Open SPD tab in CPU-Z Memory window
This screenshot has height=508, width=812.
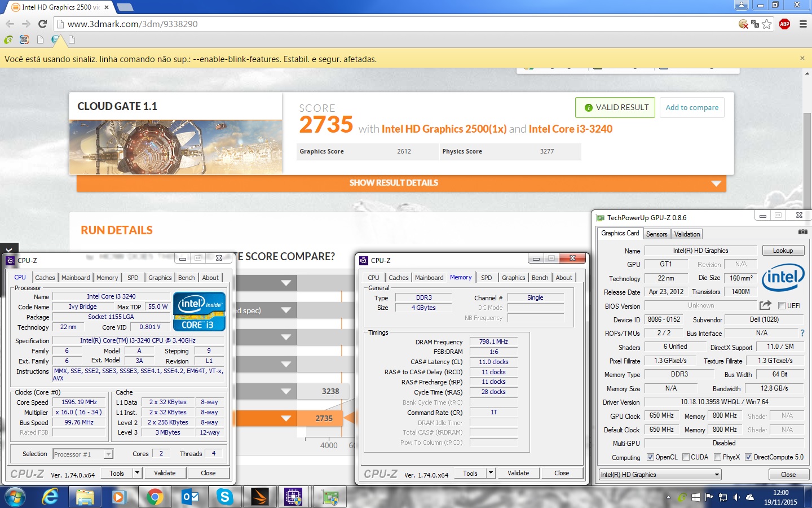(x=486, y=278)
